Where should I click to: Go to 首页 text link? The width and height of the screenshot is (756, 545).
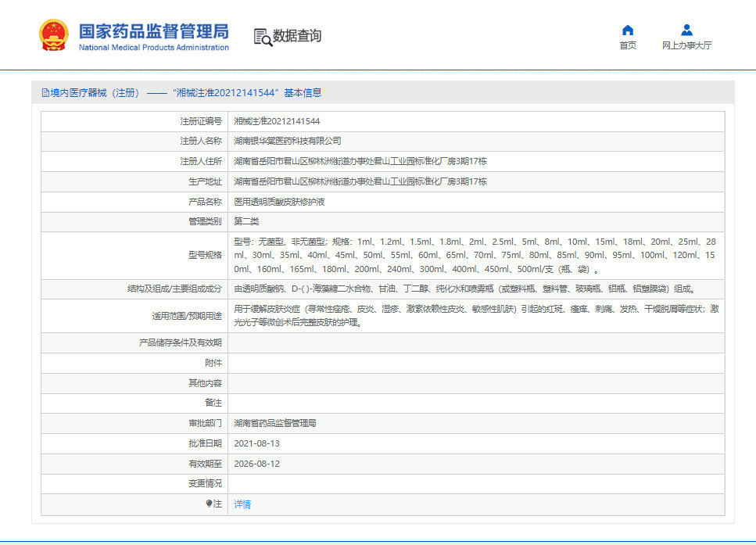(627, 45)
